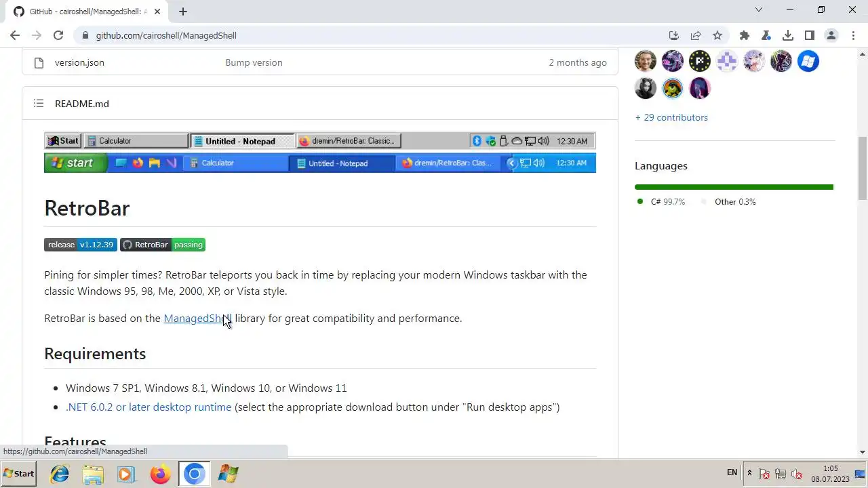Image resolution: width=868 pixels, height=488 pixels.
Task: Open the Windows Start button
Action: [x=18, y=473]
